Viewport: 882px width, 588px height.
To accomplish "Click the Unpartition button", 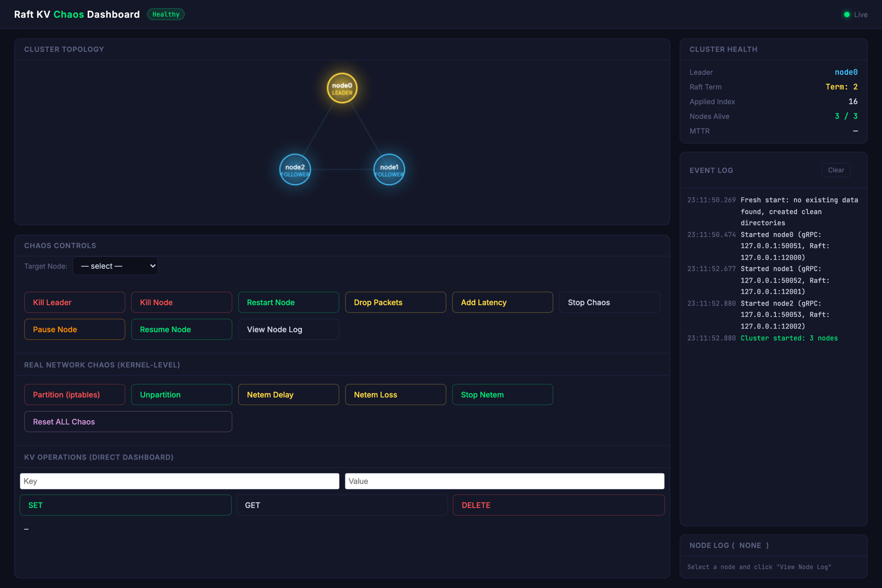I will 181,394.
